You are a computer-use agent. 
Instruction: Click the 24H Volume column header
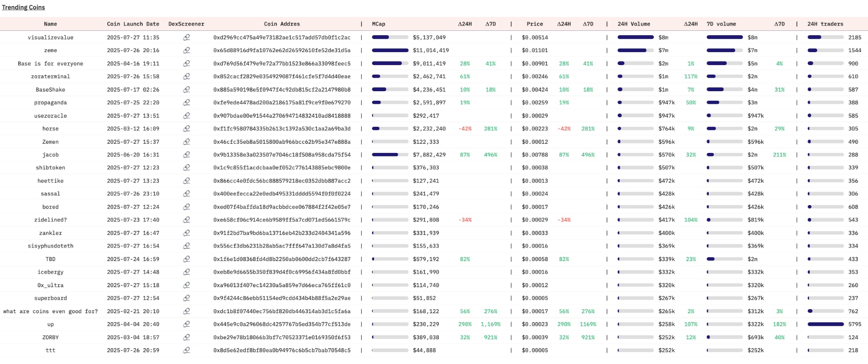pyautogui.click(x=634, y=24)
